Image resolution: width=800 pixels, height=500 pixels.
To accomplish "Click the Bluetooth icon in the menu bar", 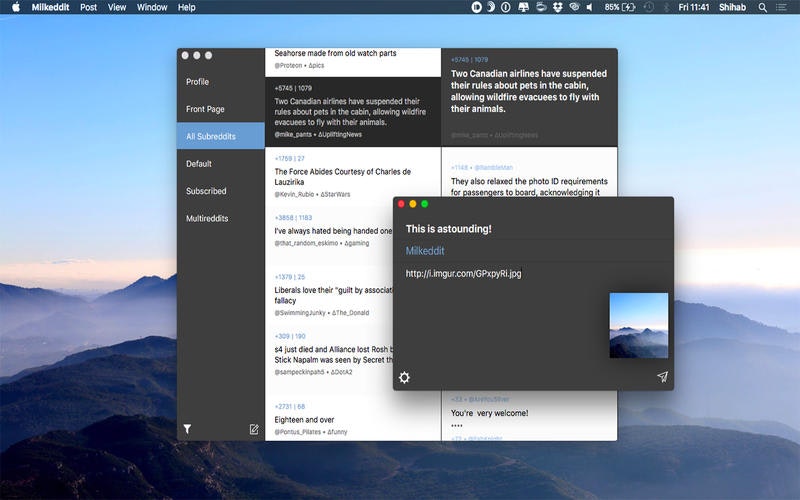I will [x=666, y=7].
